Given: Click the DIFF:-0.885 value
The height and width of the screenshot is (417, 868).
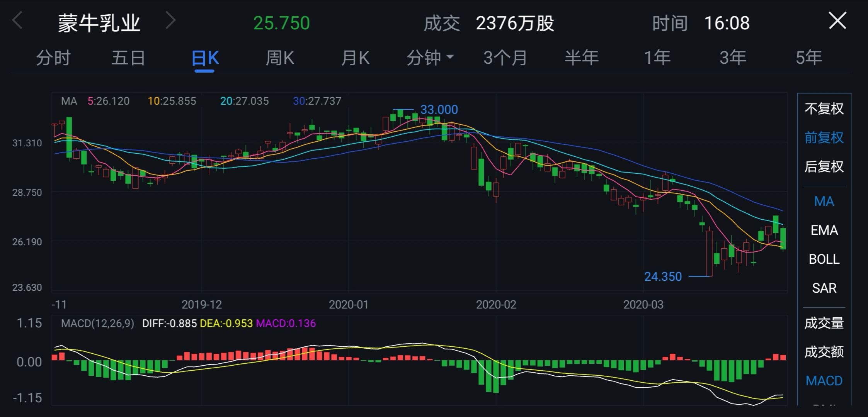Looking at the screenshot, I should click(x=169, y=324).
